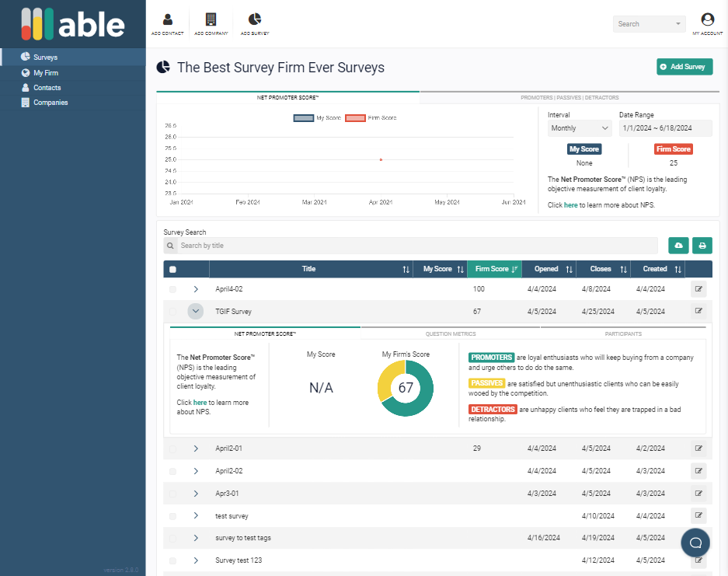The height and width of the screenshot is (576, 728).
Task: Toggle the select-all checkbox in table header
Action: 173,270
